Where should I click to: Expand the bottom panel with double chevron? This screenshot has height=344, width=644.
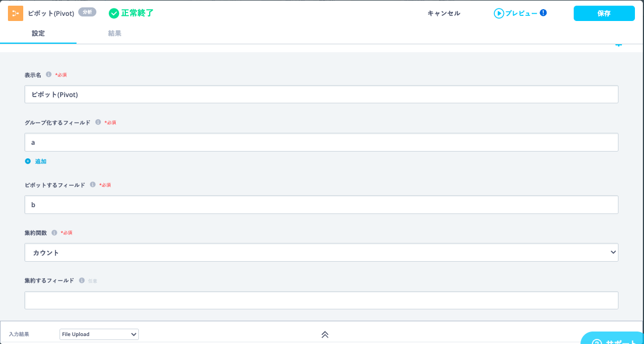(325, 334)
